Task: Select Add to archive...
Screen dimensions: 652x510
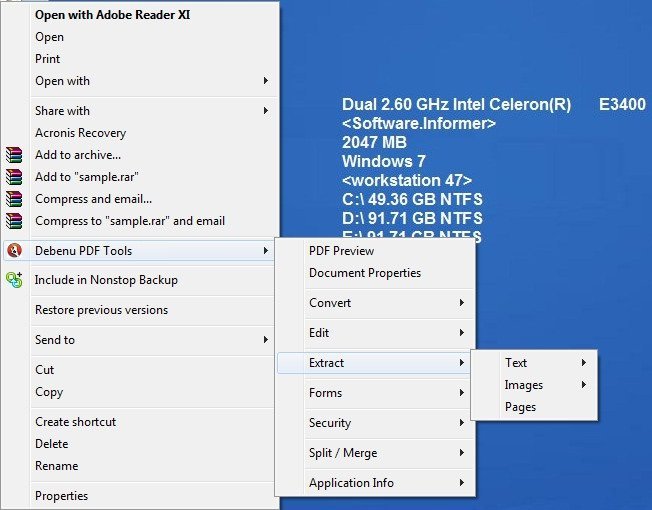Action: pos(140,155)
